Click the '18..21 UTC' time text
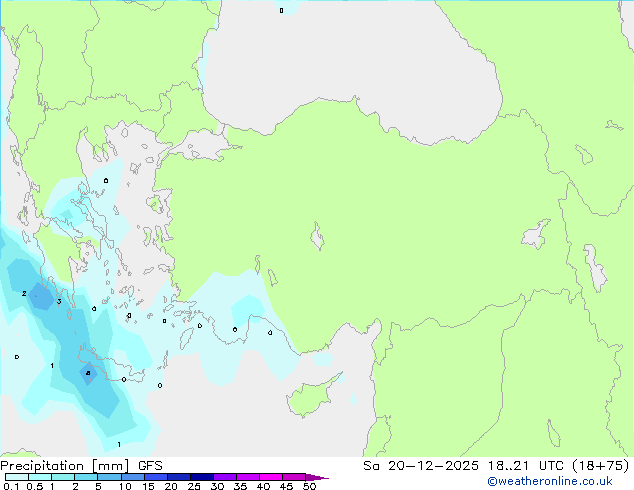The height and width of the screenshot is (490, 634). click(x=525, y=466)
